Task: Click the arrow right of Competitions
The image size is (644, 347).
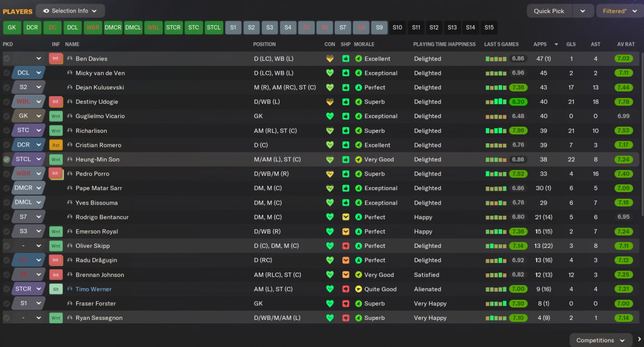Action: click(x=639, y=340)
